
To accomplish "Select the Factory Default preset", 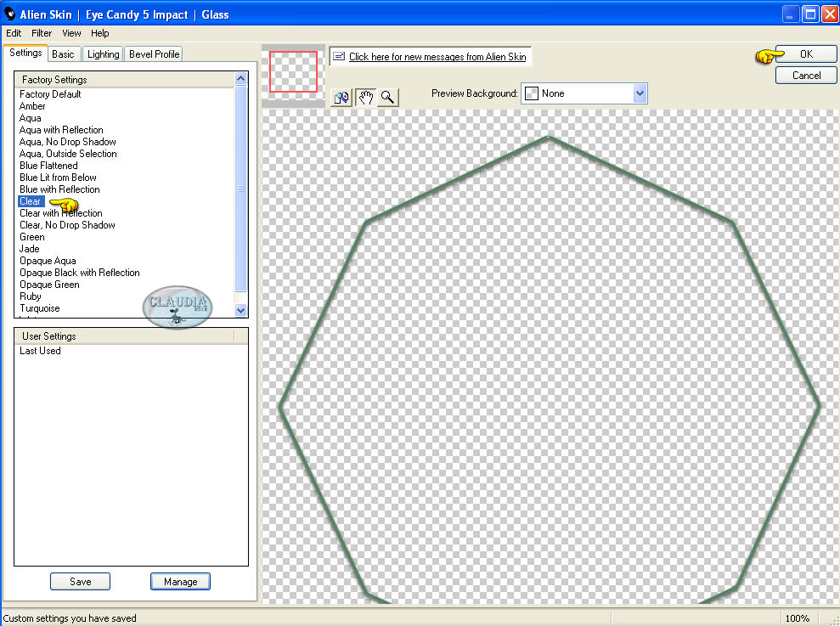I will (50, 94).
